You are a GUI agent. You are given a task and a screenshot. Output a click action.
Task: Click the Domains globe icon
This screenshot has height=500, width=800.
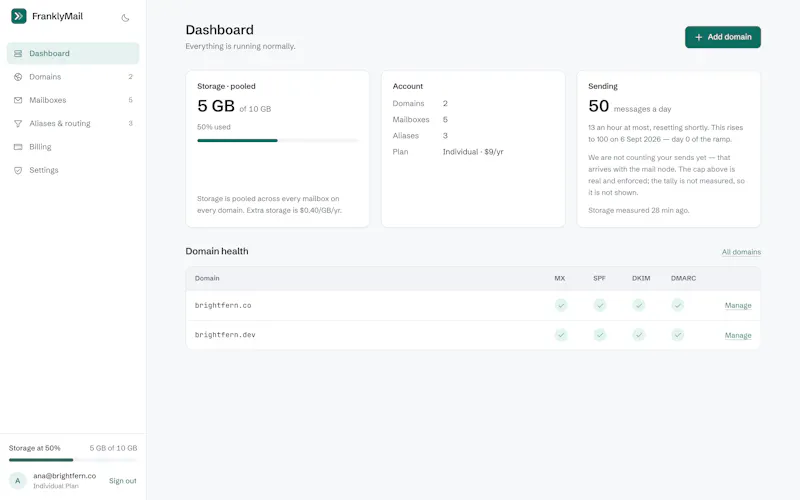(18, 77)
